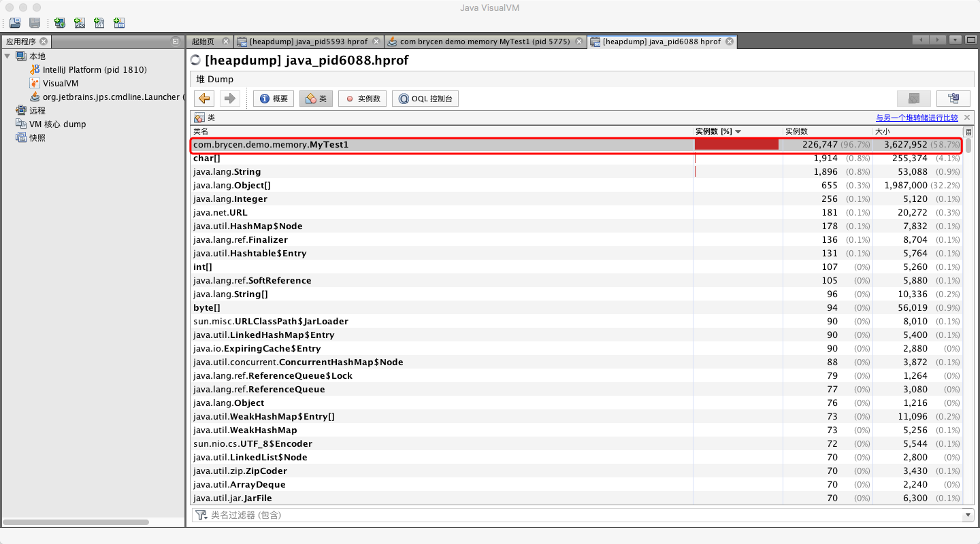Close the 起始页 tab
Screen dimensions: 980x544
pos(227,41)
